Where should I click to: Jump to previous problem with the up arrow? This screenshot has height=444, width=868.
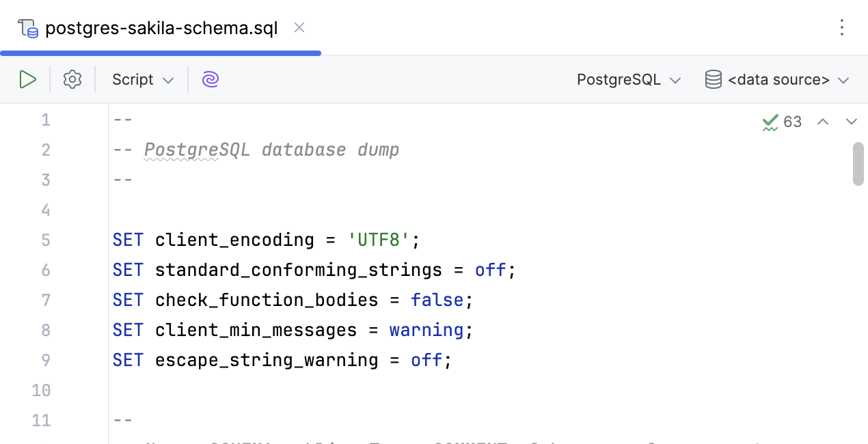(823, 122)
